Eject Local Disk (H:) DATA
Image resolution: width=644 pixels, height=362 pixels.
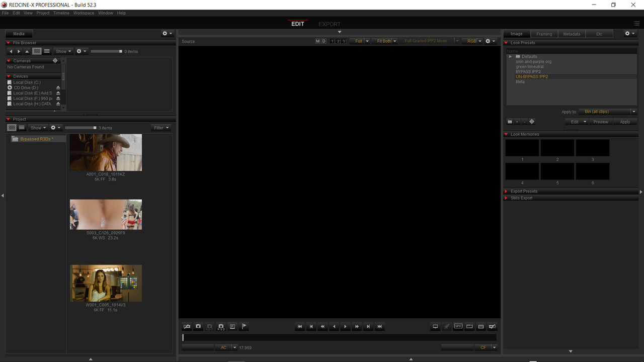coord(58,104)
